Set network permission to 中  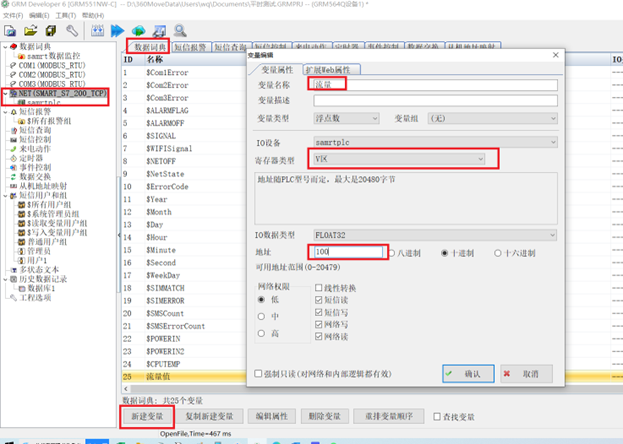pos(261,316)
